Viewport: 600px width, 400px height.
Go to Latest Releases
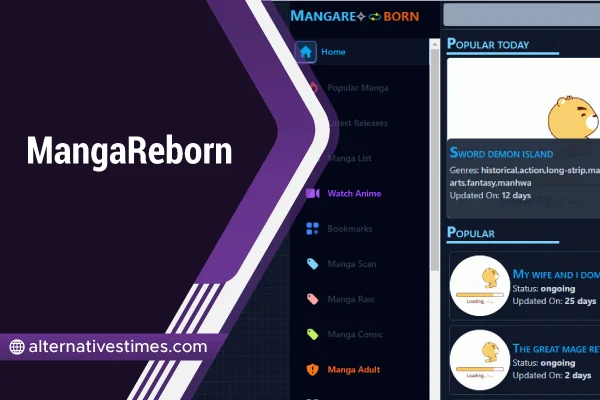(x=358, y=123)
